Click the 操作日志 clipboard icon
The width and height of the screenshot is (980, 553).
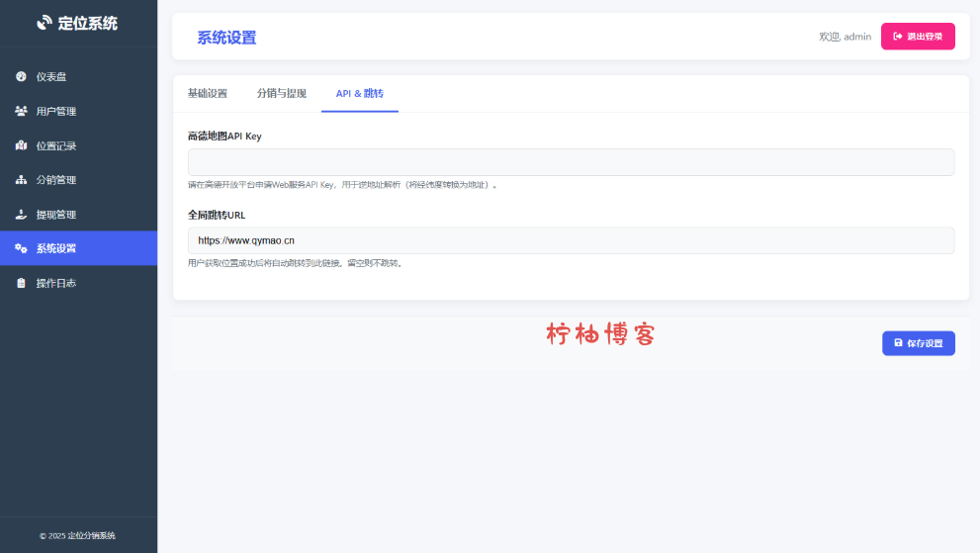[21, 283]
